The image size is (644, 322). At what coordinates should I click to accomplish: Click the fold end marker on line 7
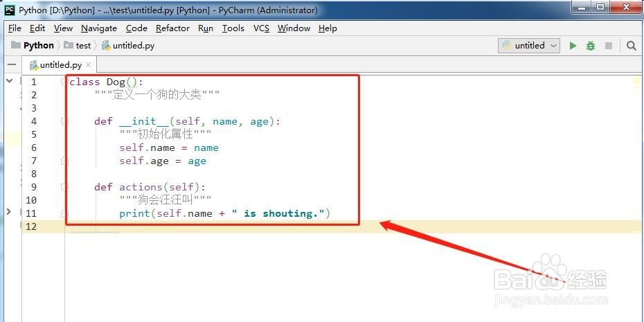pos(64,161)
